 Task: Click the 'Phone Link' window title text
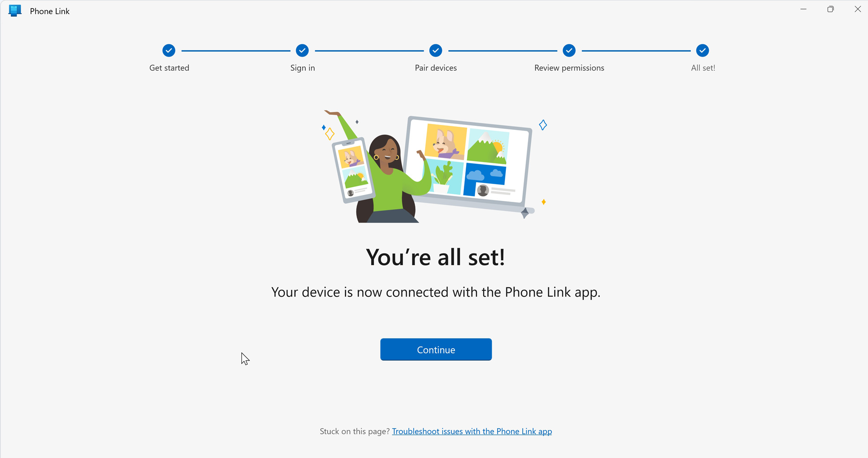coord(50,11)
